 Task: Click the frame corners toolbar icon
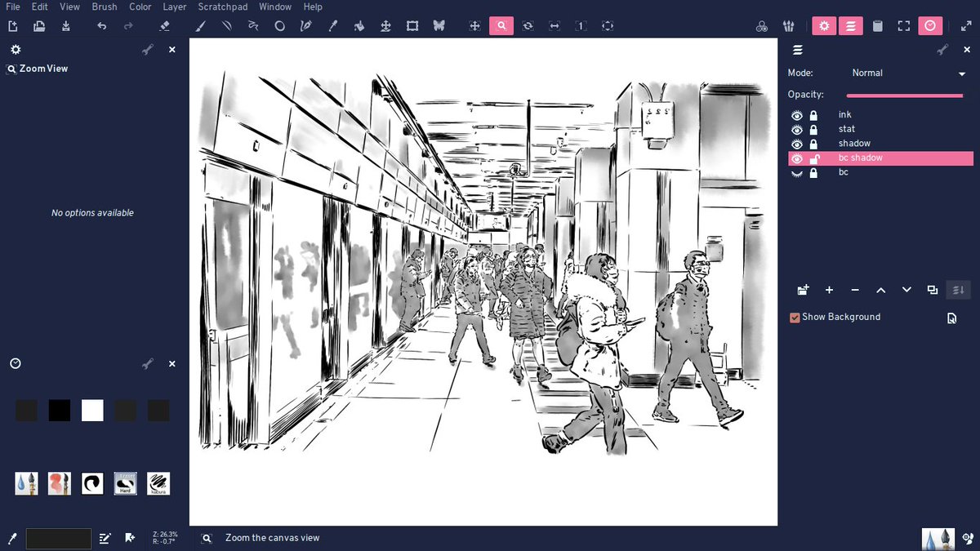pyautogui.click(x=904, y=26)
